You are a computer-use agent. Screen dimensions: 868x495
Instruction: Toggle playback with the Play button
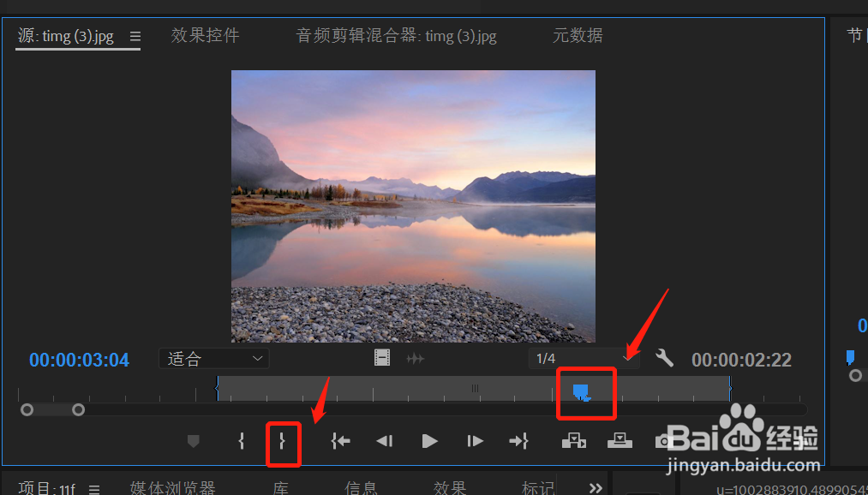pos(429,441)
